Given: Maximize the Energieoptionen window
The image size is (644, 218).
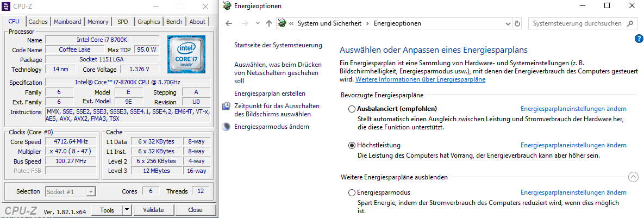Looking at the screenshot, I should 607,6.
